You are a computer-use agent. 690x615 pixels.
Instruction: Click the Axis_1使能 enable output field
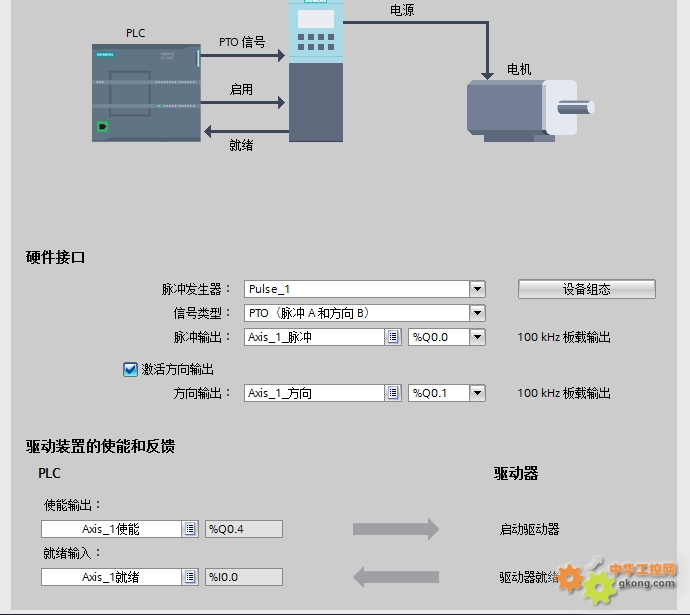coord(111,529)
